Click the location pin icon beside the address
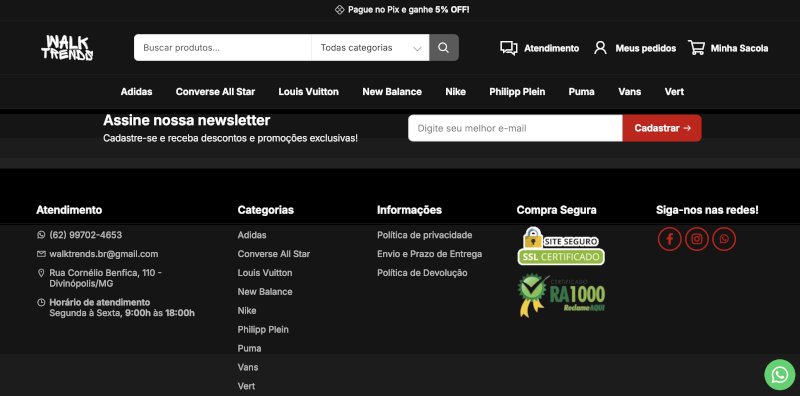 [41, 273]
